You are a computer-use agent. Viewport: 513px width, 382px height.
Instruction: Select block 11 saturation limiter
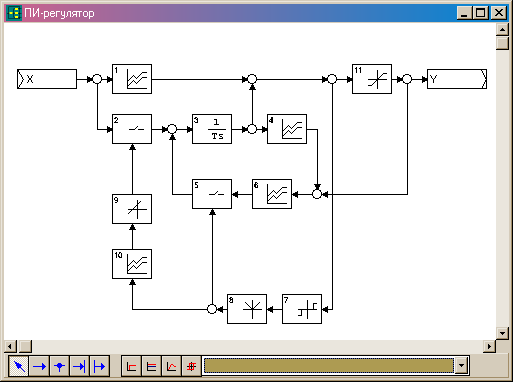point(372,79)
